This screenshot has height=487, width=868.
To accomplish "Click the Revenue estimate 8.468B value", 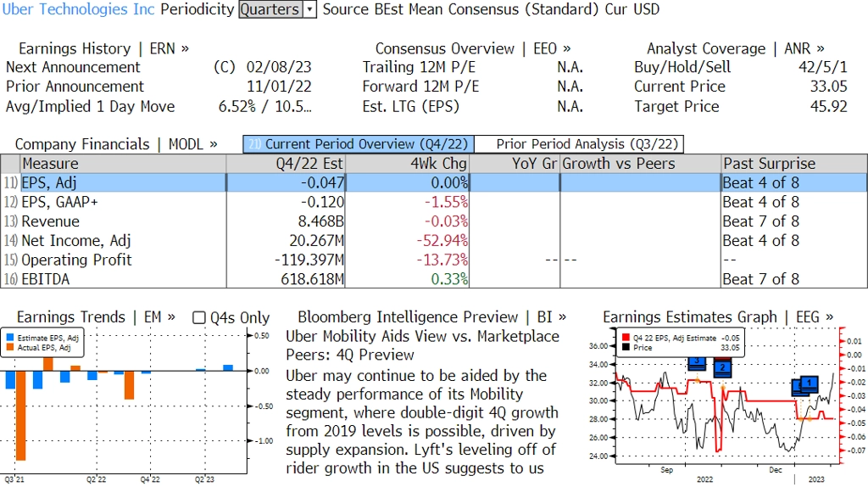I will click(x=320, y=221).
